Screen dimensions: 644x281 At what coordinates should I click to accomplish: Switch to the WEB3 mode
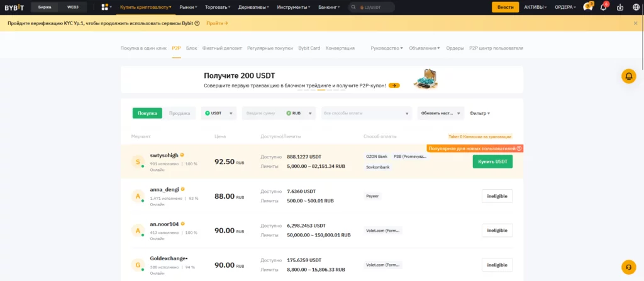(x=73, y=7)
